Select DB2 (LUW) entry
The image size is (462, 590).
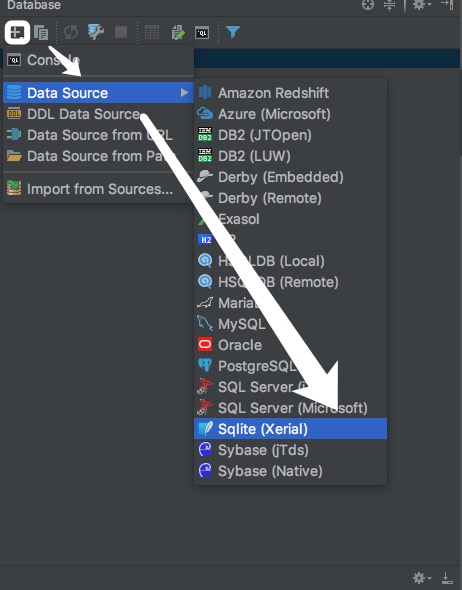coord(290,156)
